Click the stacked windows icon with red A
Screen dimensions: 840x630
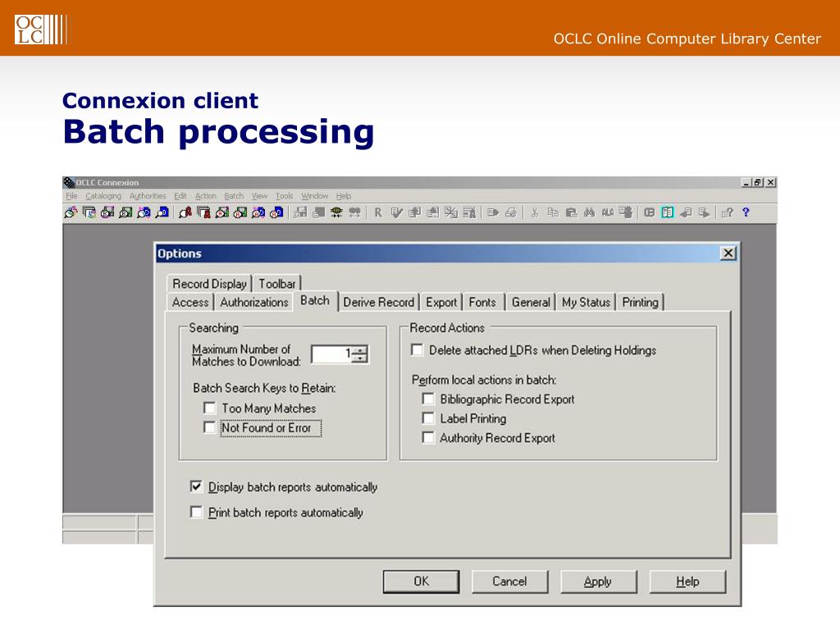pyautogui.click(x=203, y=212)
